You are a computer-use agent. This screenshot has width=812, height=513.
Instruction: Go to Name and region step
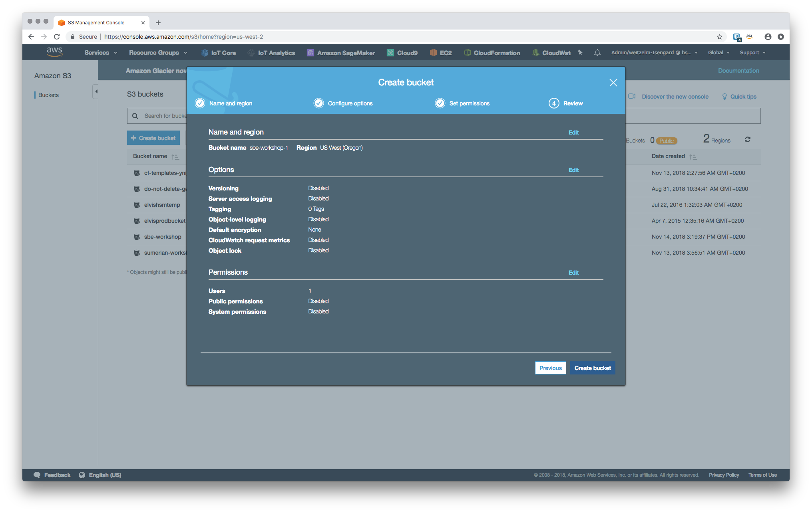(x=224, y=103)
